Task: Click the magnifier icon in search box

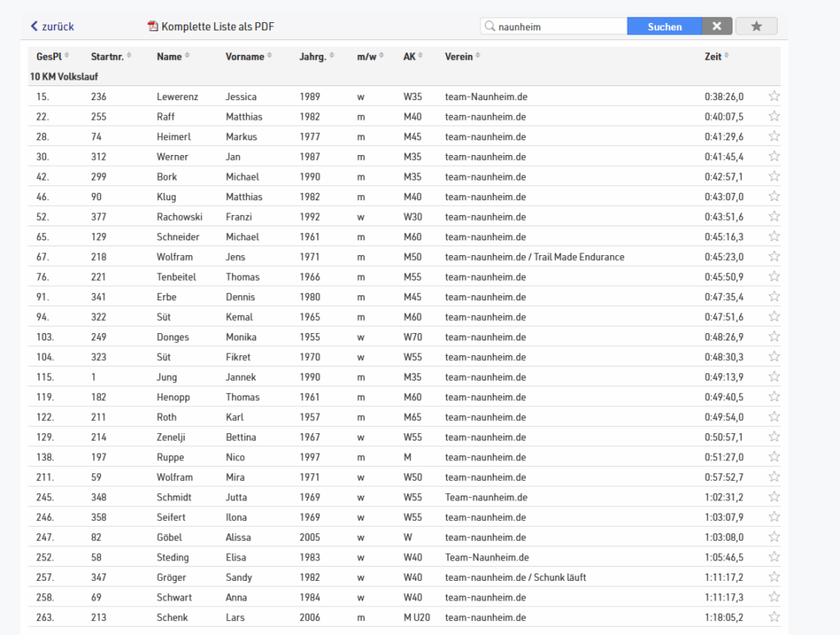Action: [489, 26]
